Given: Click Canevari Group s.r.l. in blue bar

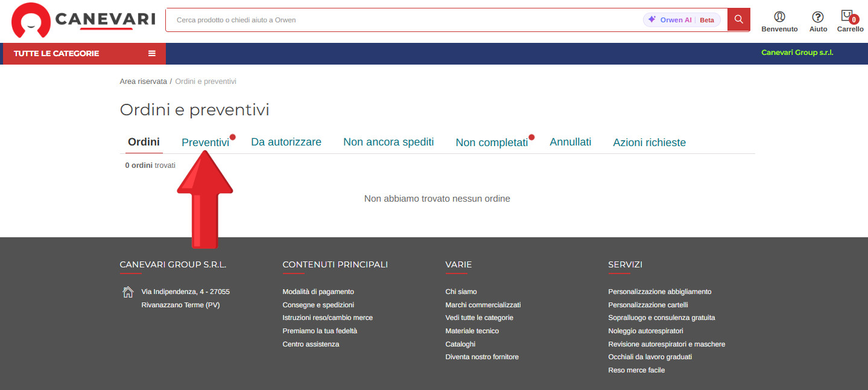Looking at the screenshot, I should pyautogui.click(x=797, y=53).
